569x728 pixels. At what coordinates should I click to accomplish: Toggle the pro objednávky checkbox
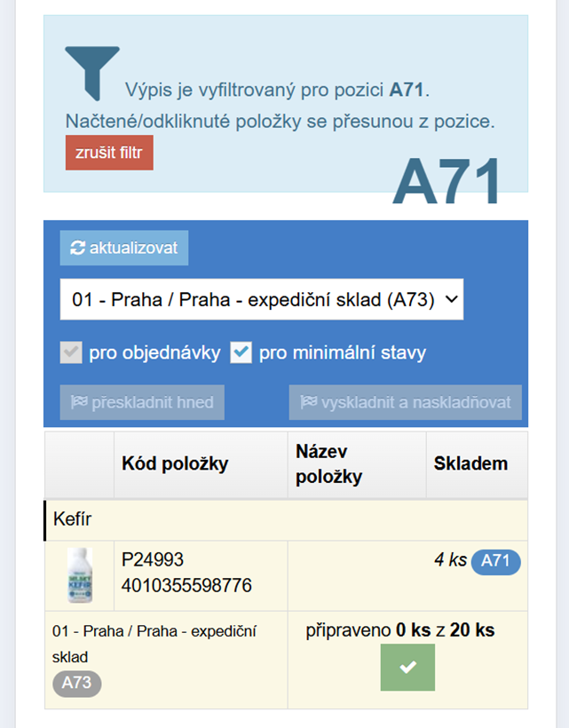point(71,352)
